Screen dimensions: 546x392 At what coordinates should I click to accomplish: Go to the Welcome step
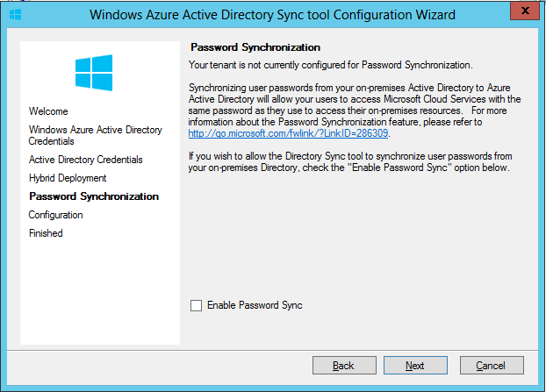click(x=48, y=111)
